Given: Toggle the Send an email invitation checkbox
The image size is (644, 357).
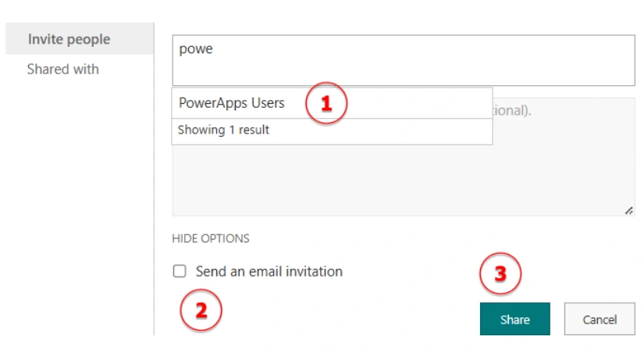Looking at the screenshot, I should 180,271.
